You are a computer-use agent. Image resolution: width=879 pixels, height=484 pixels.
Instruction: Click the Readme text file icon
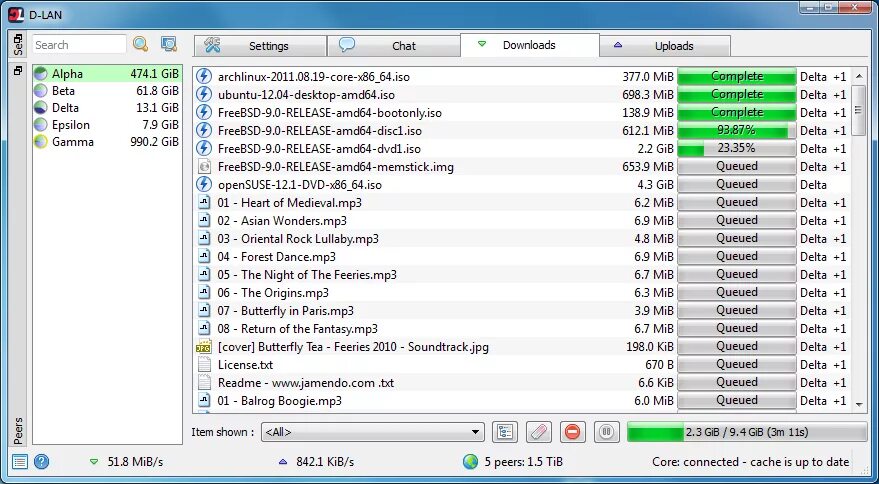pyautogui.click(x=204, y=382)
